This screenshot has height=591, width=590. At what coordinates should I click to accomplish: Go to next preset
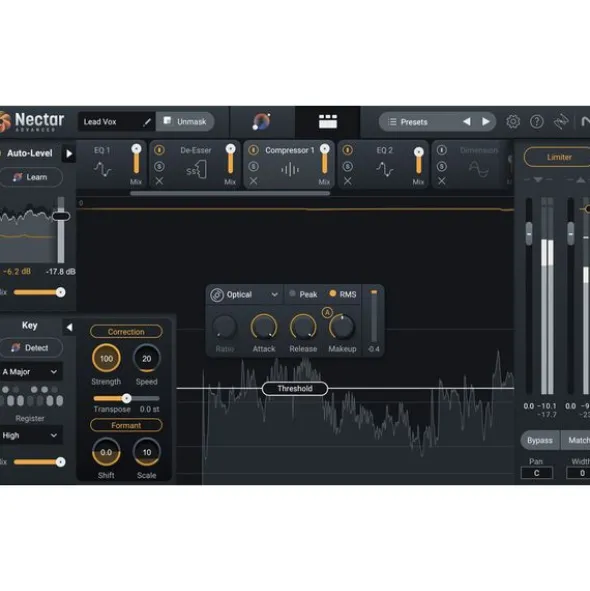click(x=486, y=122)
